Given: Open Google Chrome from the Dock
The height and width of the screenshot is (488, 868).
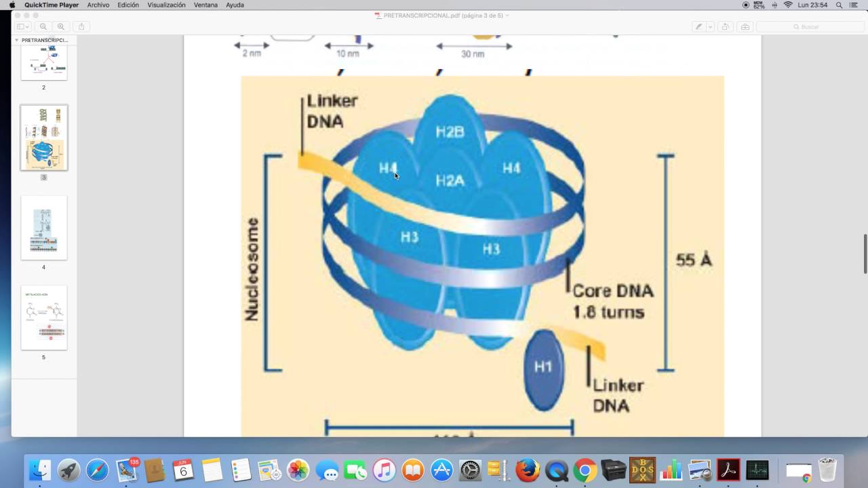Looking at the screenshot, I should [x=585, y=470].
